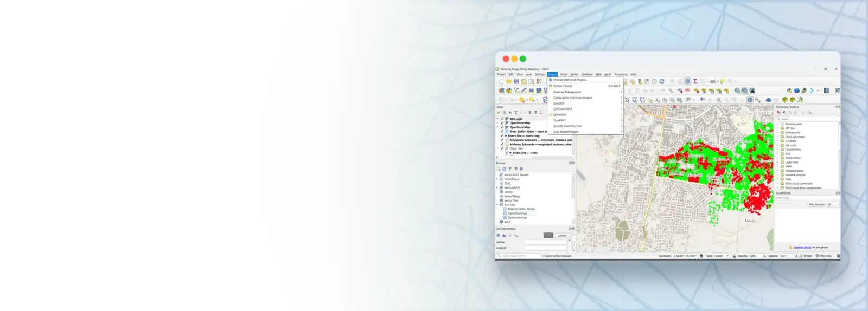
Task: Open the Scale dropdown in status bar
Action: tap(727, 256)
